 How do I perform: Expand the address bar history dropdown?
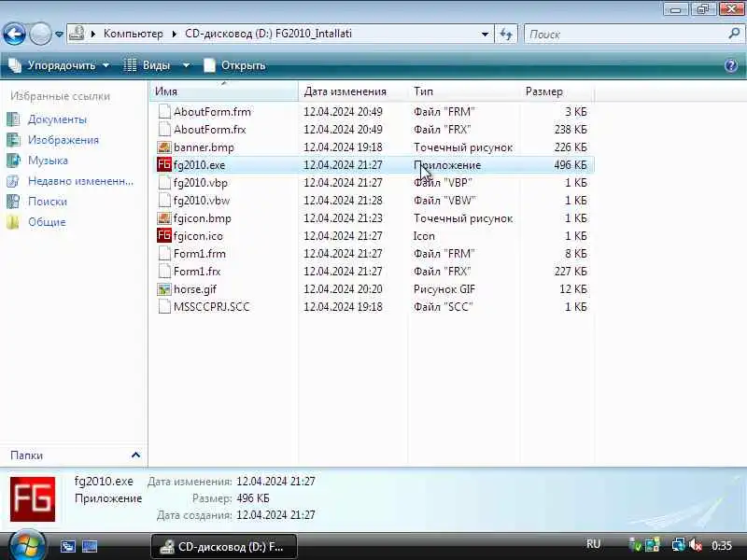(485, 34)
